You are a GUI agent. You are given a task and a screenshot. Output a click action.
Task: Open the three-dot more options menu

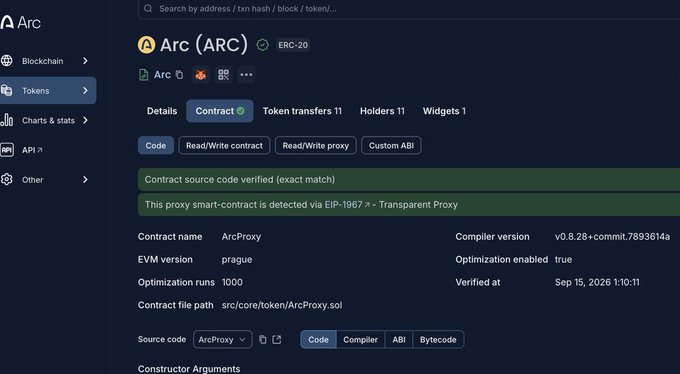[x=246, y=75]
